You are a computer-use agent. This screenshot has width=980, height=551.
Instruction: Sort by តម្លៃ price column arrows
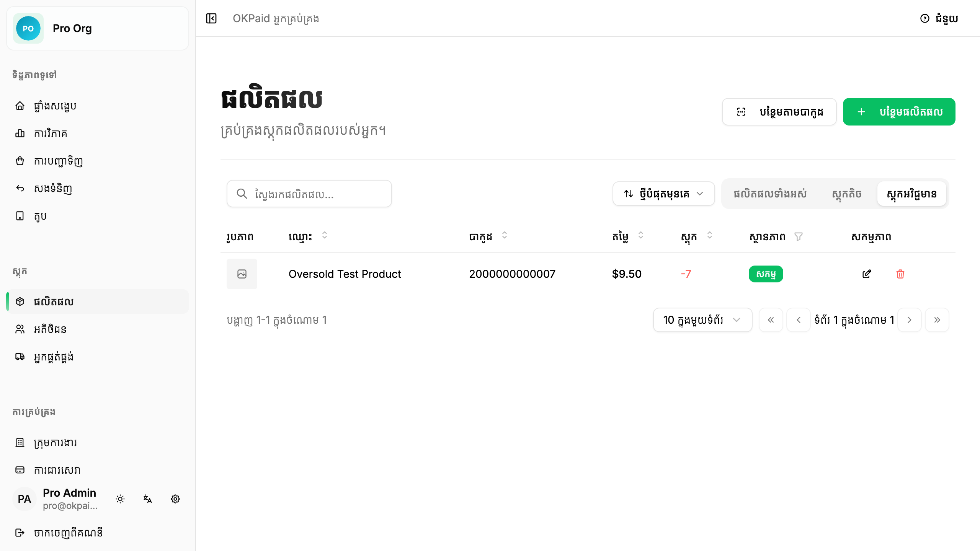point(641,235)
